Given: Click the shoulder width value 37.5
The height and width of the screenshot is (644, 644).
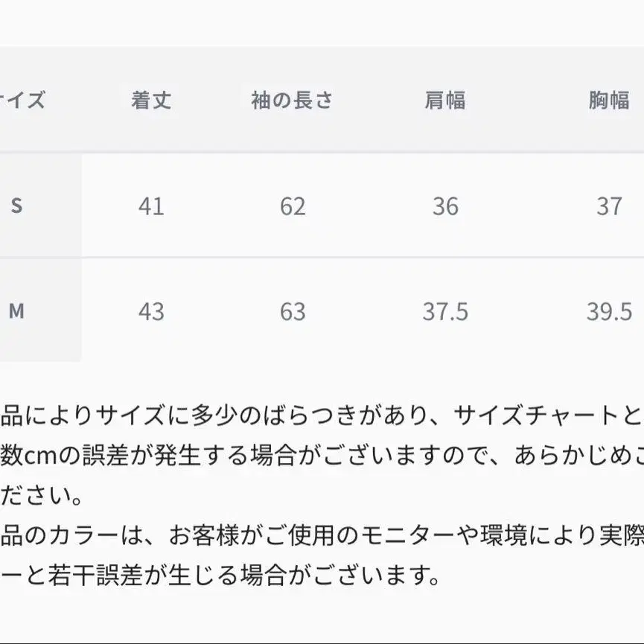Looking at the screenshot, I should point(445,311).
